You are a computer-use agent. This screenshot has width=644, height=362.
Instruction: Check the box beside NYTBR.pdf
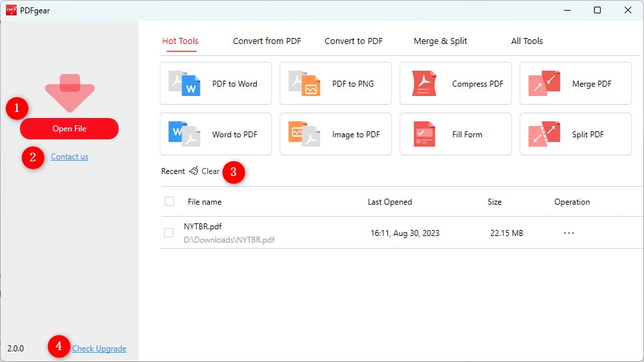169,233
